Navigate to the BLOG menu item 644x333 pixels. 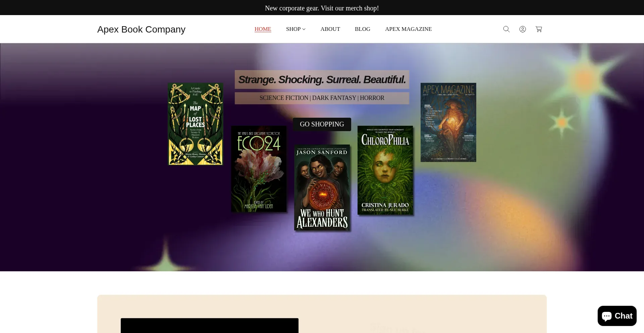pos(362,29)
